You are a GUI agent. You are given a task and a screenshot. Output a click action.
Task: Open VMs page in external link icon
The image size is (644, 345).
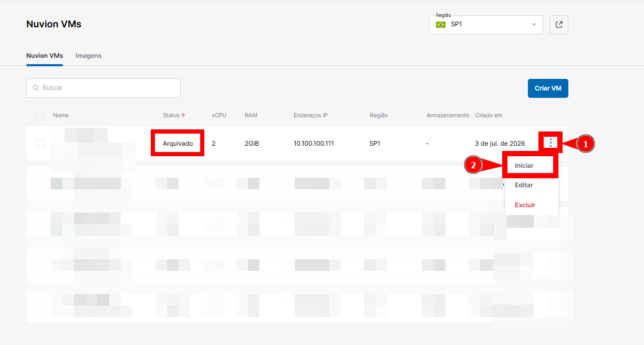point(559,25)
